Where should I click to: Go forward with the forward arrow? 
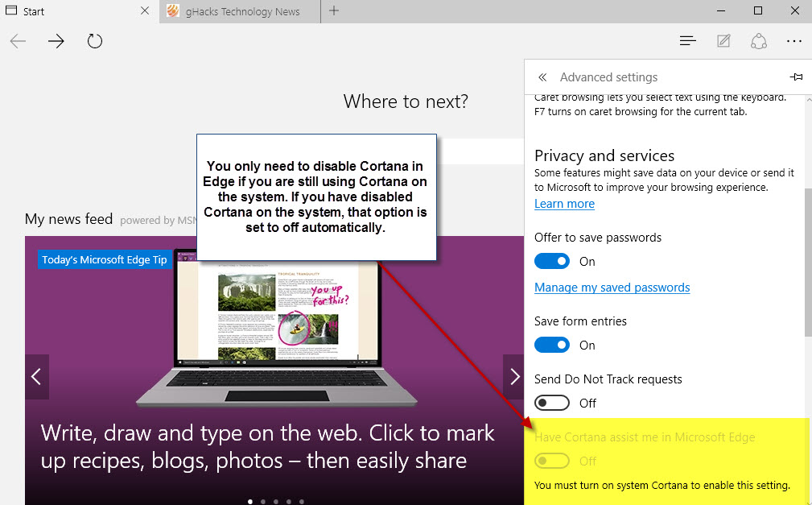[x=56, y=41]
